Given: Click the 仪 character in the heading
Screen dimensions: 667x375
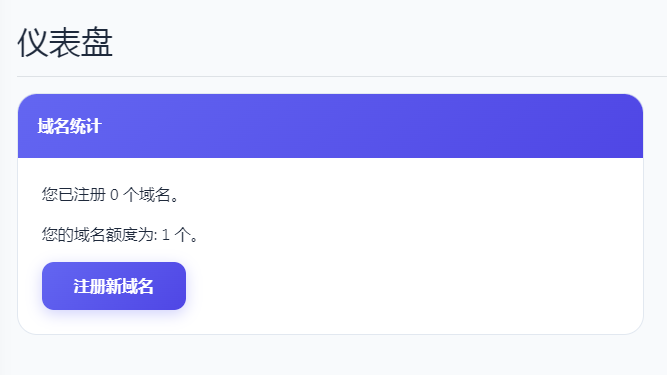Looking at the screenshot, I should [x=33, y=42].
